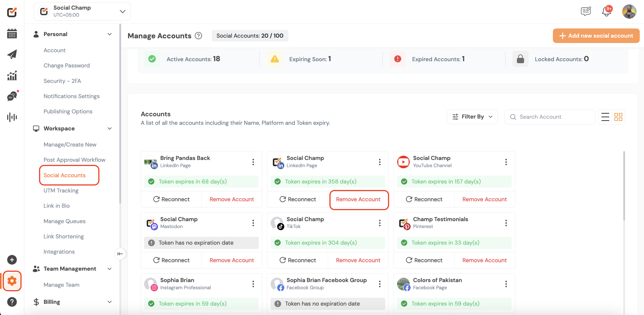The width and height of the screenshot is (644, 315).
Task: Go to Publishing Options settings
Action: pos(68,111)
